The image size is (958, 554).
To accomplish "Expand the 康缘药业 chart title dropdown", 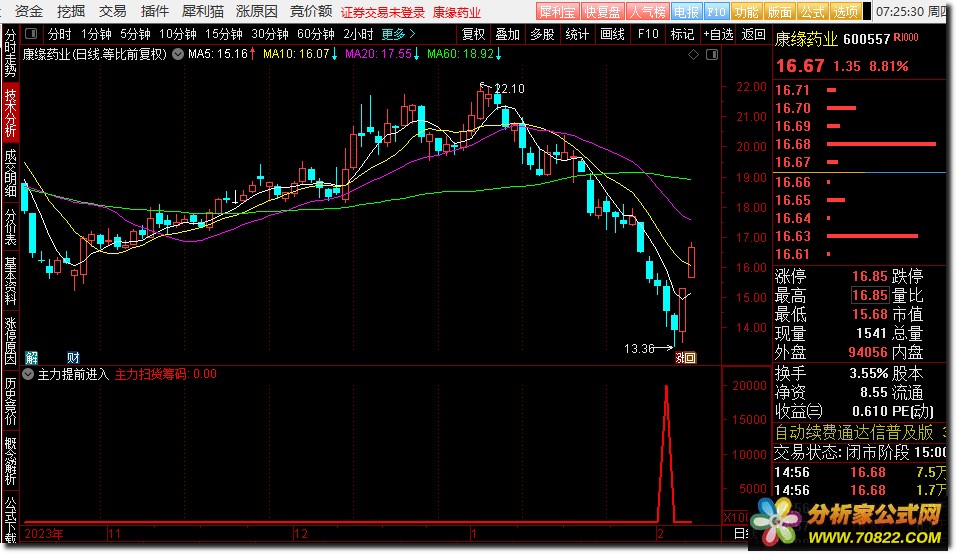I will (178, 54).
